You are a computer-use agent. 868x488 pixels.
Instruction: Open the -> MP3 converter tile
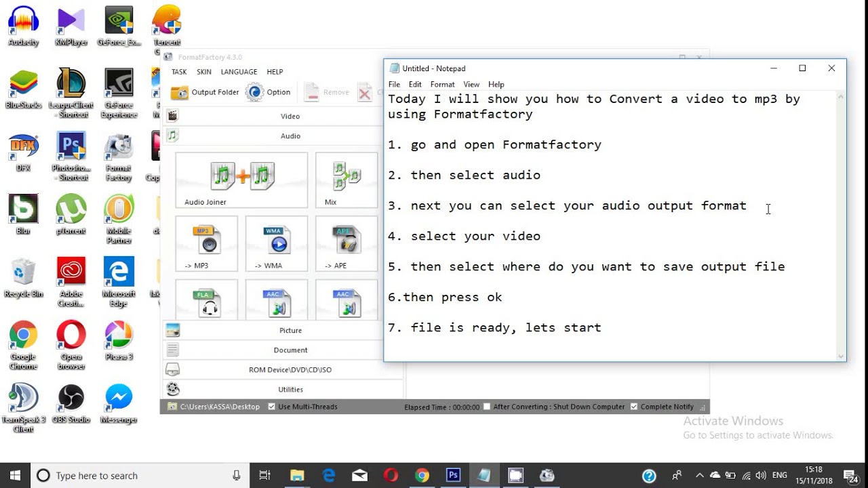pos(206,244)
